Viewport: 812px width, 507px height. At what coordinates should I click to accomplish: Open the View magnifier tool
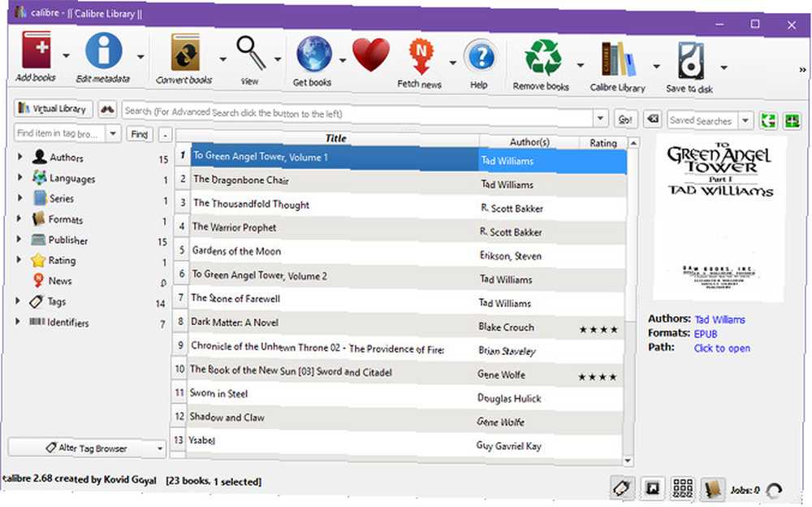(251, 52)
